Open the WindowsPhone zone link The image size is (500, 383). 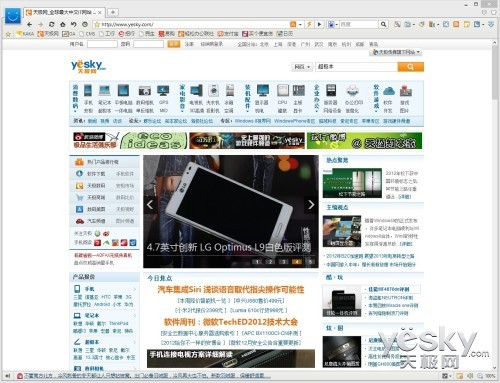pos(294,121)
